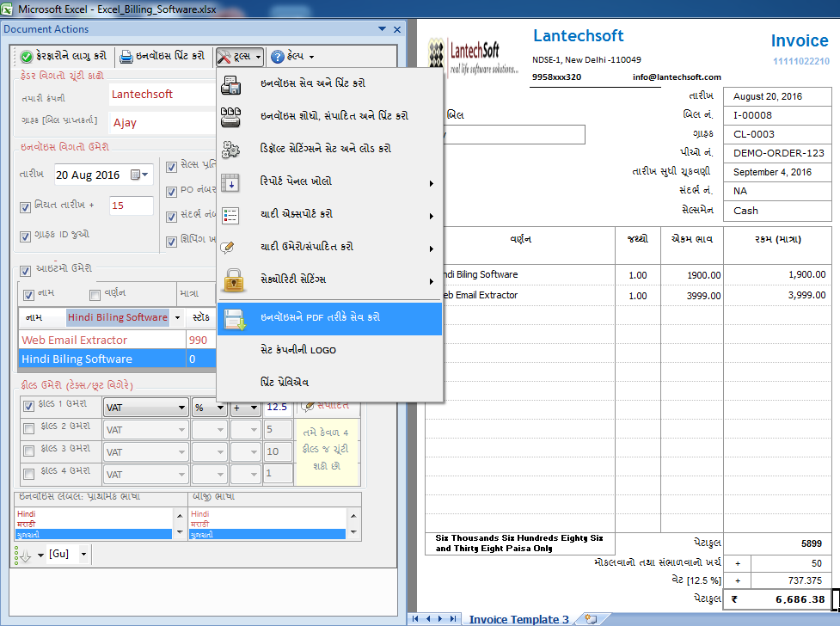Select Hindi Biling Software highlighted row
840x626 pixels.
(x=117, y=359)
